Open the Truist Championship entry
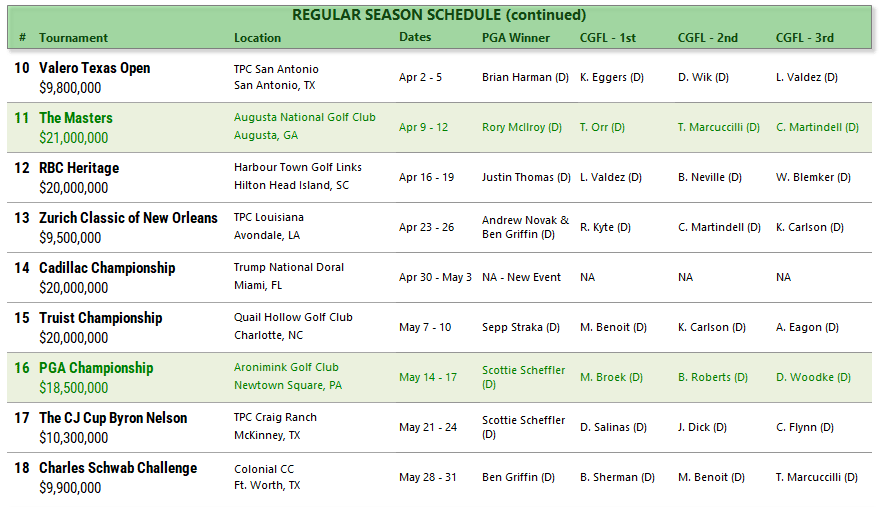The width and height of the screenshot is (880, 507). pos(100,318)
